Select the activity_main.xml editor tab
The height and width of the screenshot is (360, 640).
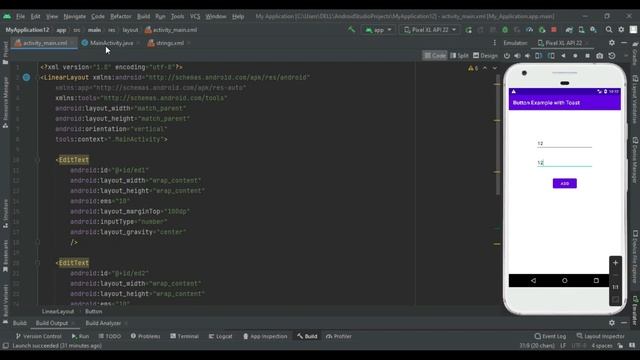pyautogui.click(x=44, y=43)
